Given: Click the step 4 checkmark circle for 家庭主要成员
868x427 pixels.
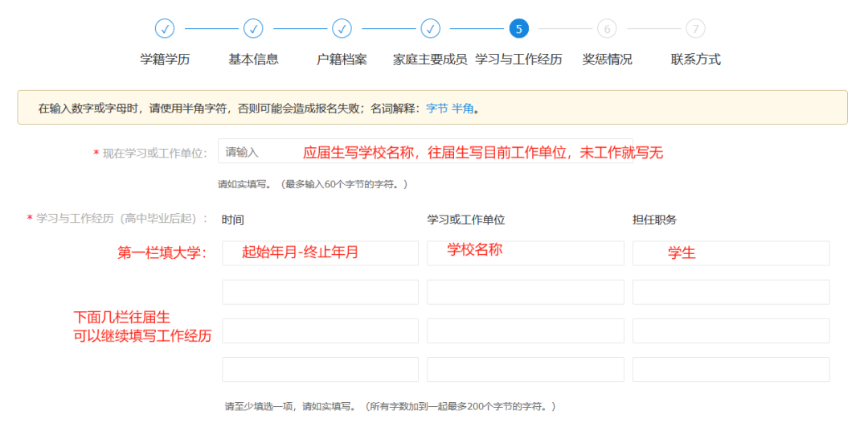Looking at the screenshot, I should click(430, 29).
